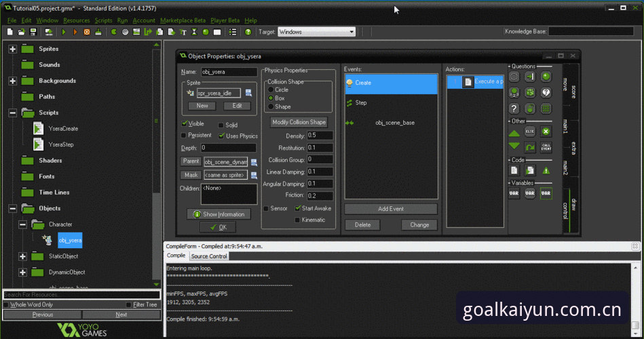Open the Marketplace Beta menu

point(183,20)
